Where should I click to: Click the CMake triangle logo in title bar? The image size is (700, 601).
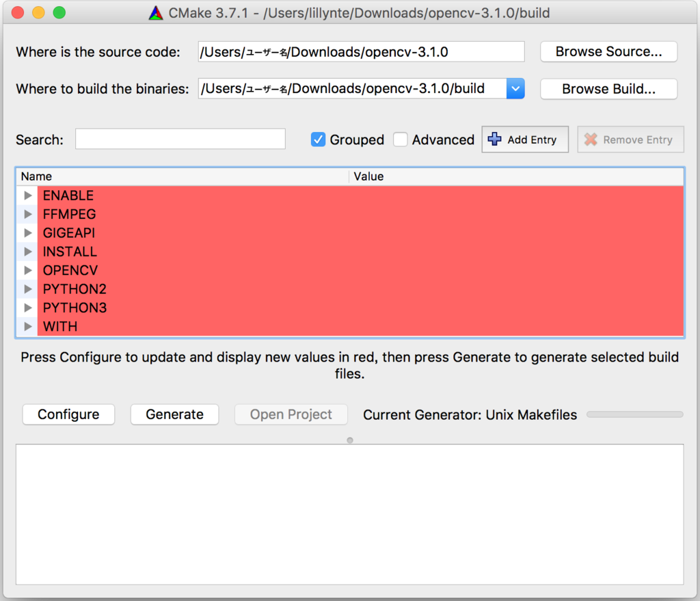tap(156, 13)
